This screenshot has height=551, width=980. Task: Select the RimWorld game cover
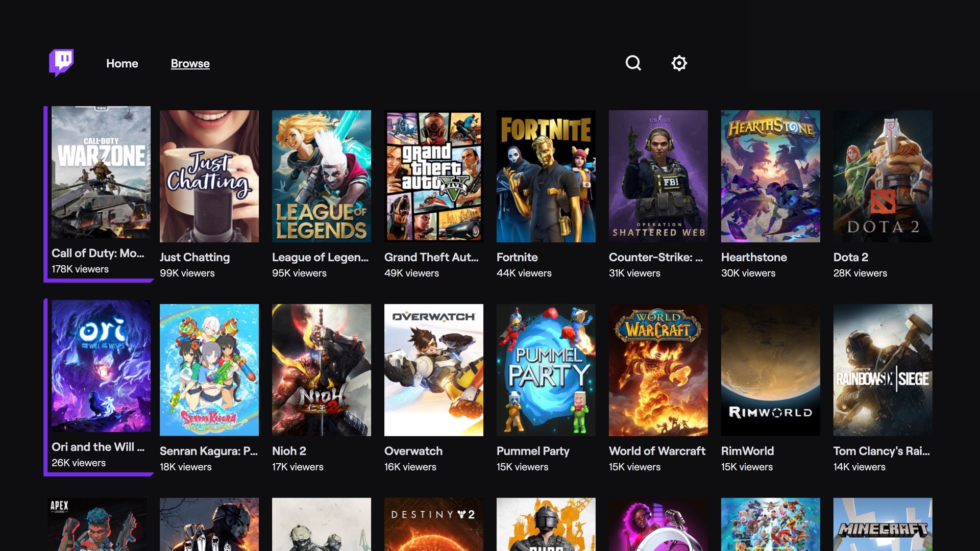coord(770,370)
